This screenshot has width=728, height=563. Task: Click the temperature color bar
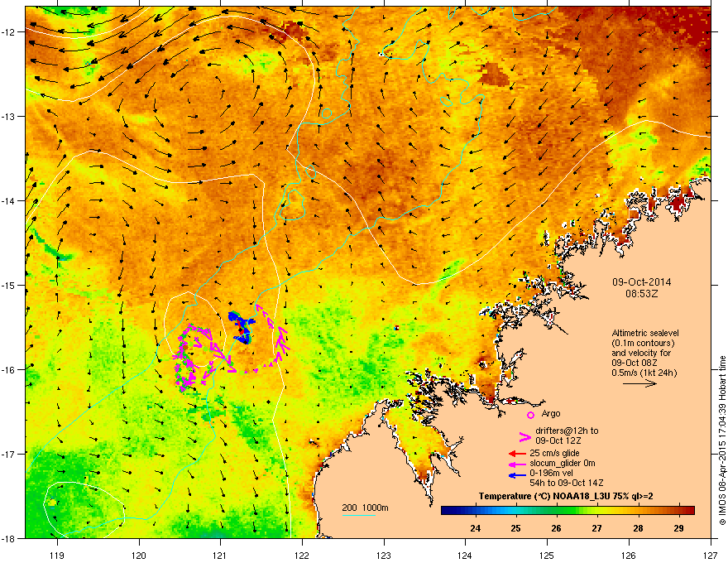click(x=568, y=511)
